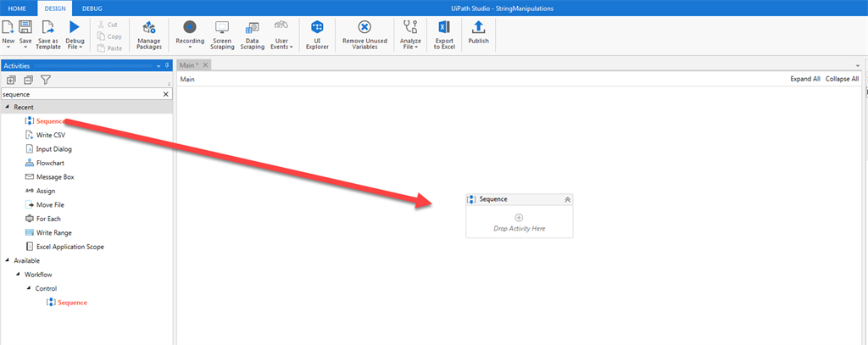Click the Paste command
The image size is (868, 345).
[109, 48]
